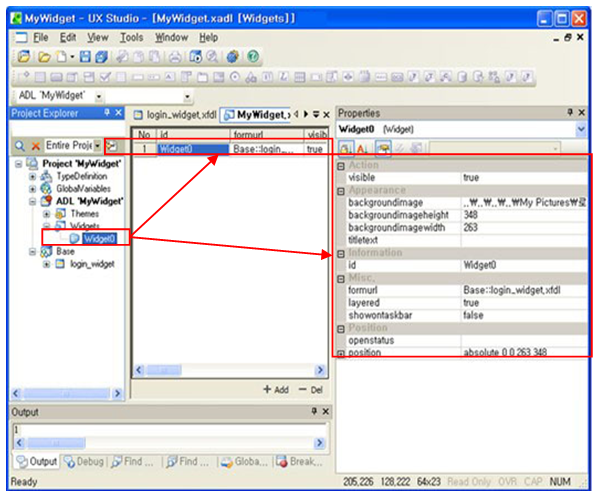Switch to the Break... bottom tab
The width and height of the screenshot is (597, 496).
299,461
